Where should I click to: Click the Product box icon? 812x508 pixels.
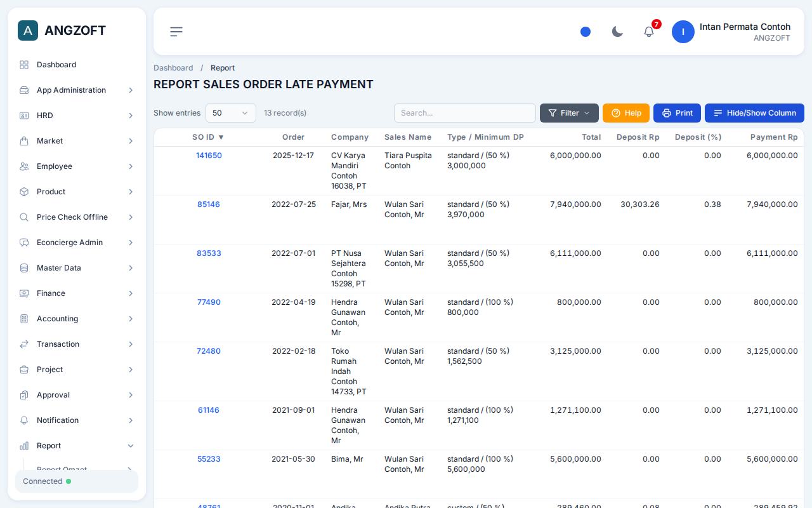pos(24,192)
